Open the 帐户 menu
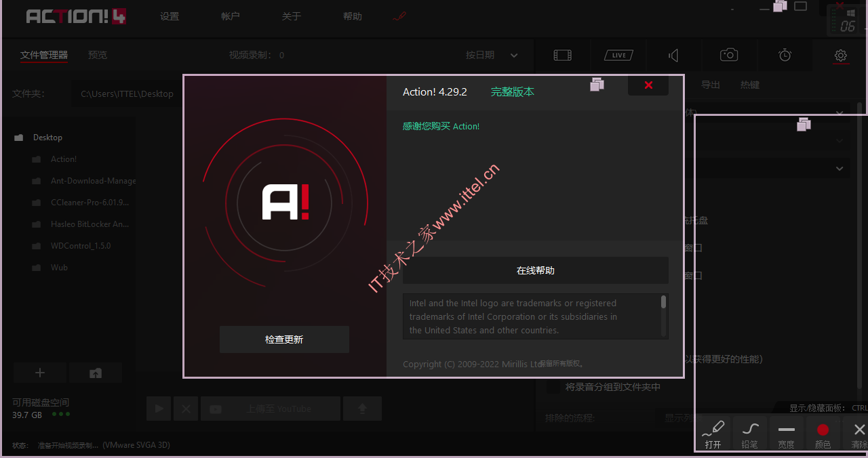This screenshot has height=458, width=868. click(231, 16)
